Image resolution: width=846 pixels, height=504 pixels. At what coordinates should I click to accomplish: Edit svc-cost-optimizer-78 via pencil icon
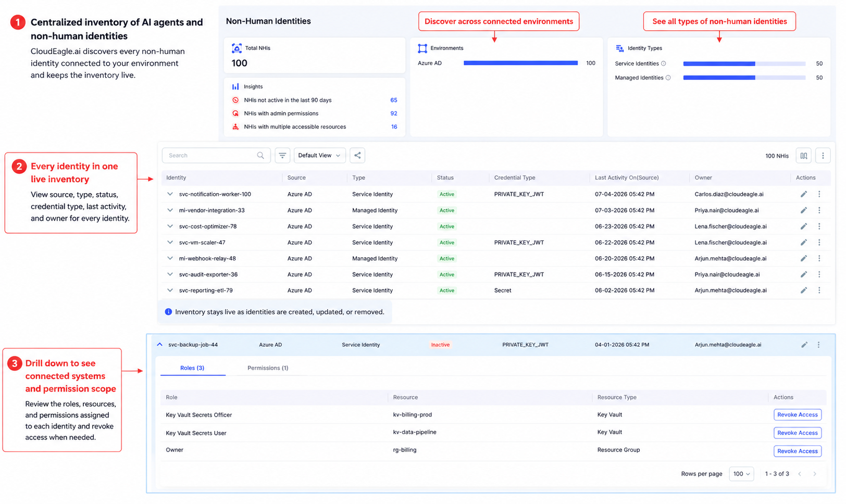[804, 226]
